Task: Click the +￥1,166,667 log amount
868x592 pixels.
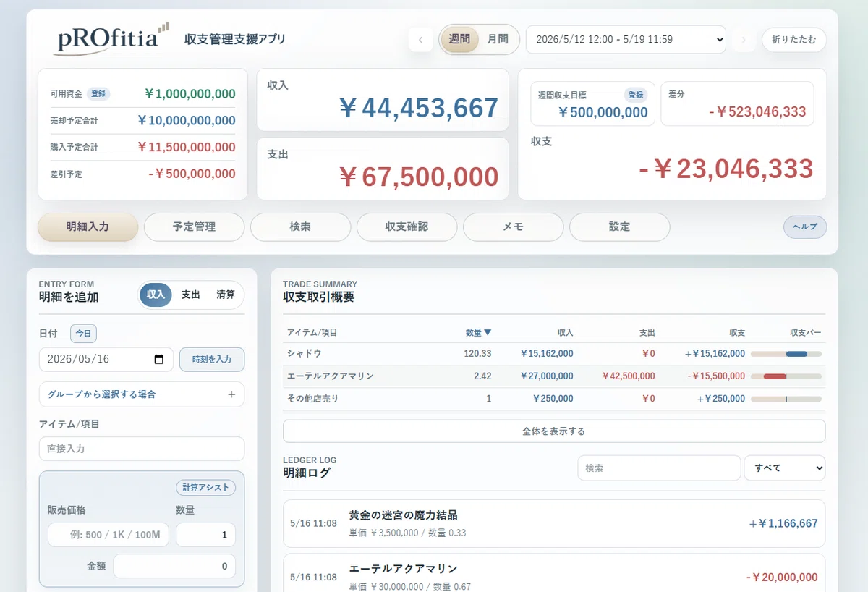Action: pyautogui.click(x=783, y=523)
